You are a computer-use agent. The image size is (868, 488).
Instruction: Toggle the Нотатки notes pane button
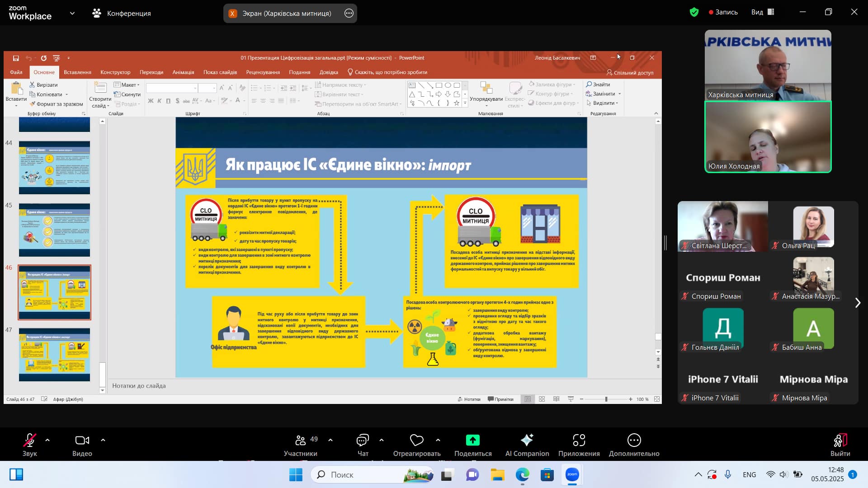(469, 399)
